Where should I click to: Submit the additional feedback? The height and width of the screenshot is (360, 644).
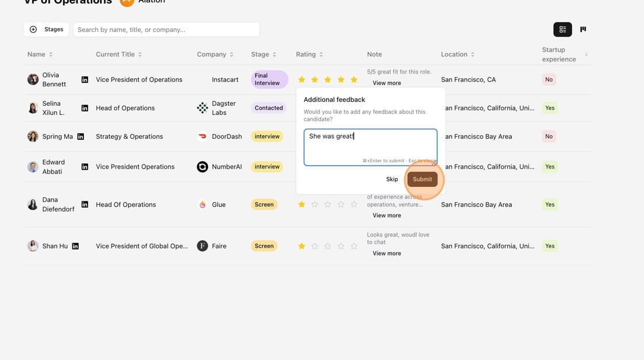422,179
